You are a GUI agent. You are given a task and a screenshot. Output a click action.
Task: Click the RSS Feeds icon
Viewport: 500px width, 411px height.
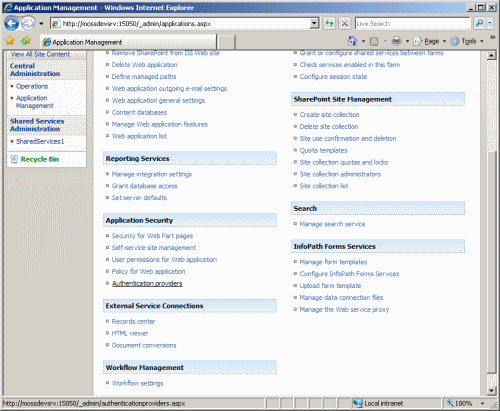[374, 41]
